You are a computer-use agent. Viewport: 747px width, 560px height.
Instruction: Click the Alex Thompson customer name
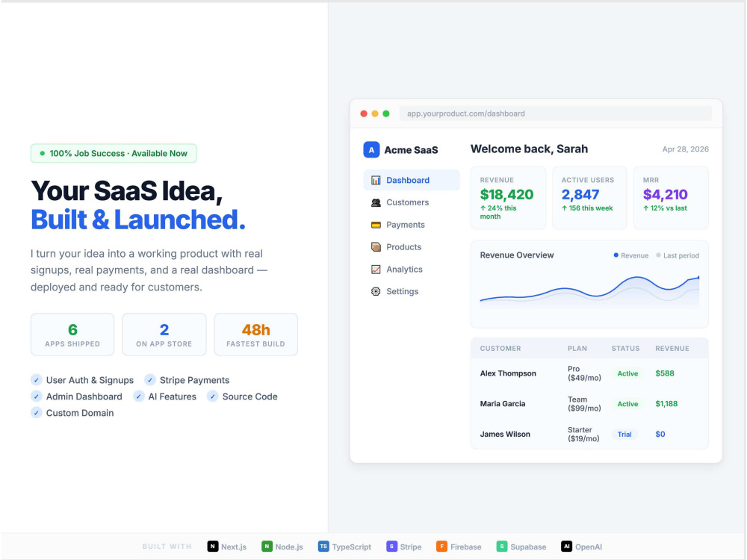pyautogui.click(x=508, y=373)
